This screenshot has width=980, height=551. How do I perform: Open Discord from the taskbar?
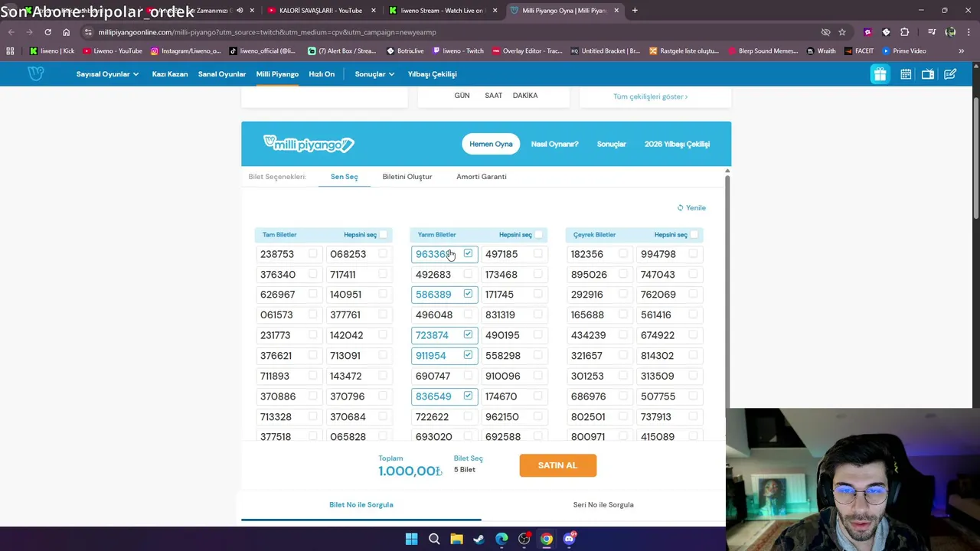pyautogui.click(x=569, y=539)
